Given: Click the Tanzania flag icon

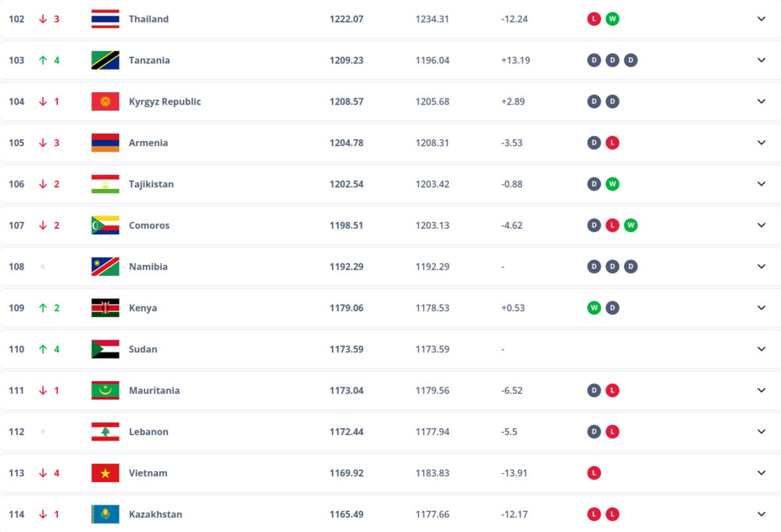Looking at the screenshot, I should (105, 60).
